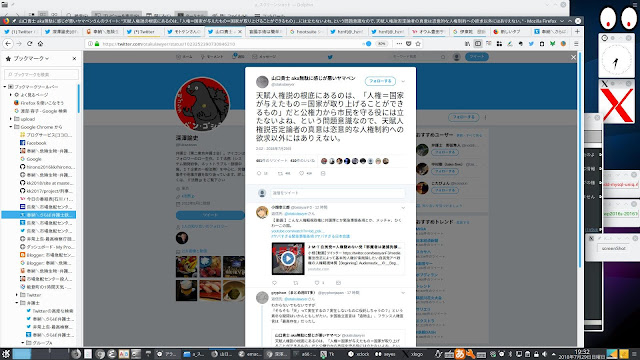Reply to the tweet via the speech bubble icon
Image resolution: width=640 pixels, height=360 pixels.
pyautogui.click(x=259, y=173)
